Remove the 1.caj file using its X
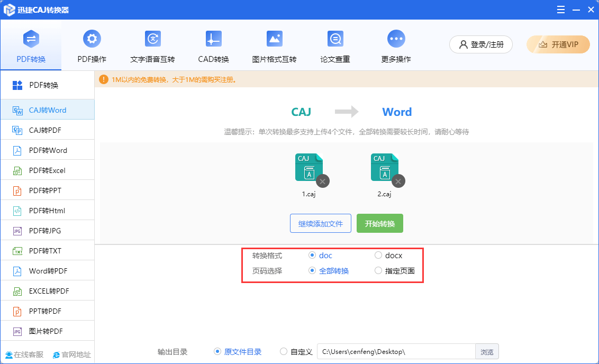The image size is (599, 364). (323, 181)
